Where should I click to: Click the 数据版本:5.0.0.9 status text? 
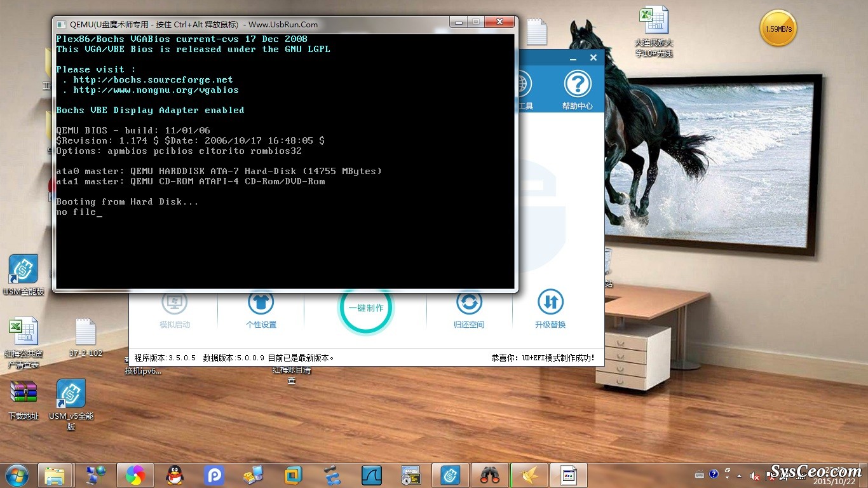[x=233, y=358]
